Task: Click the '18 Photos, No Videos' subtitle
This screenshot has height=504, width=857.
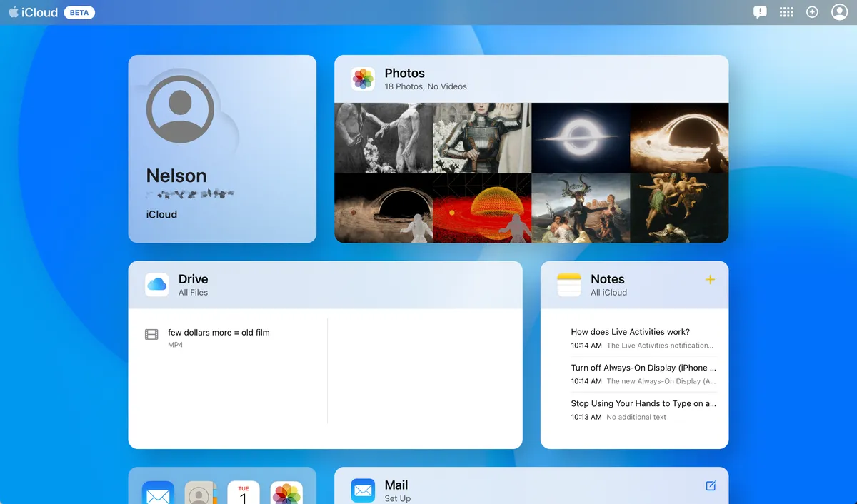Action: pyautogui.click(x=426, y=86)
